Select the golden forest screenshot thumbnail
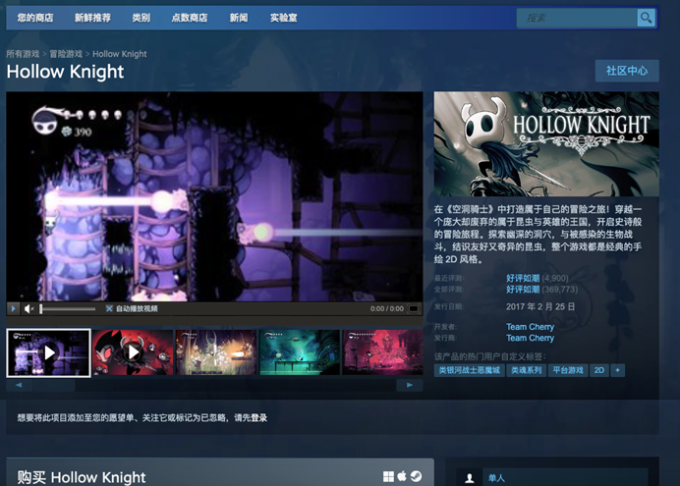The width and height of the screenshot is (680, 486). pyautogui.click(x=216, y=352)
